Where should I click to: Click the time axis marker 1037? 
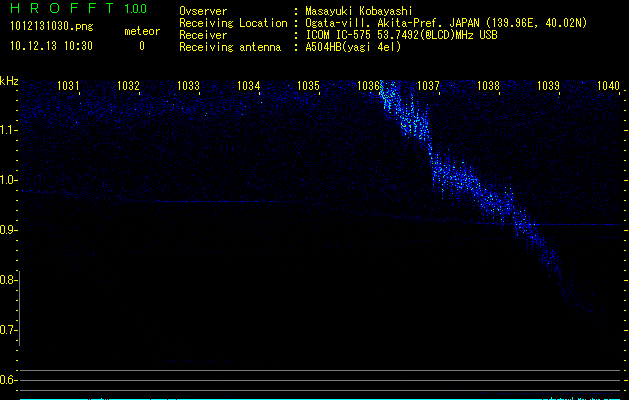tap(428, 85)
